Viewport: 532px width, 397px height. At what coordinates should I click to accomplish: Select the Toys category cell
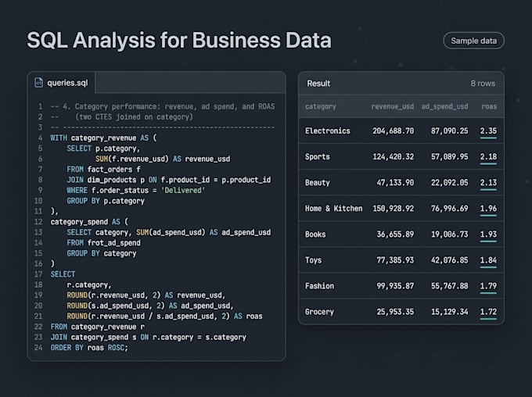click(313, 260)
